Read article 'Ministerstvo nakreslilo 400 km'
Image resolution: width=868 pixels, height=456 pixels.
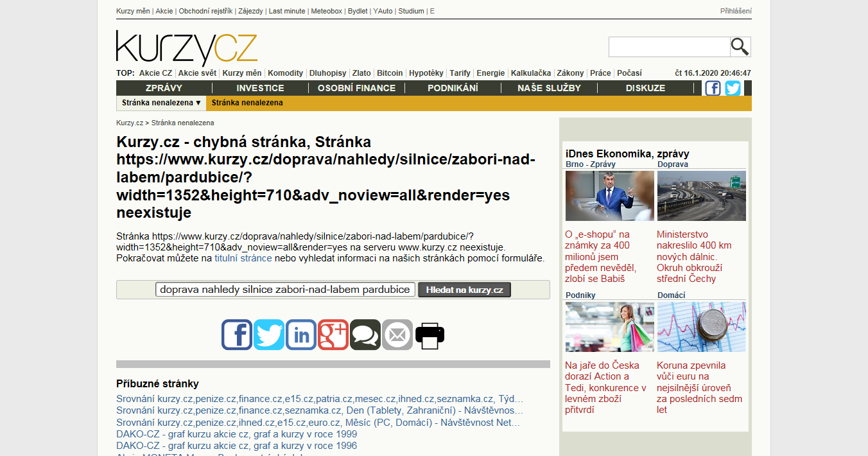point(694,257)
